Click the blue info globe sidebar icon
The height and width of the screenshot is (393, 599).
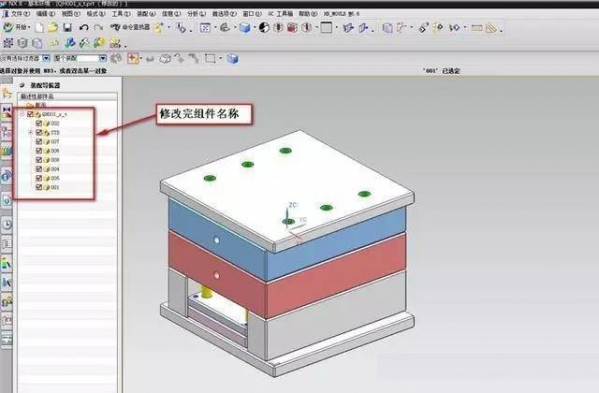click(6, 177)
